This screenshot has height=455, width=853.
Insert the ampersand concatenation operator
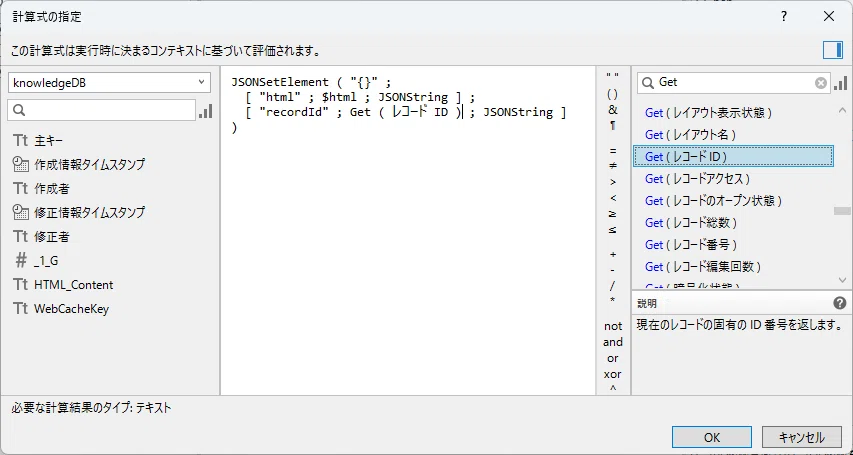613,110
